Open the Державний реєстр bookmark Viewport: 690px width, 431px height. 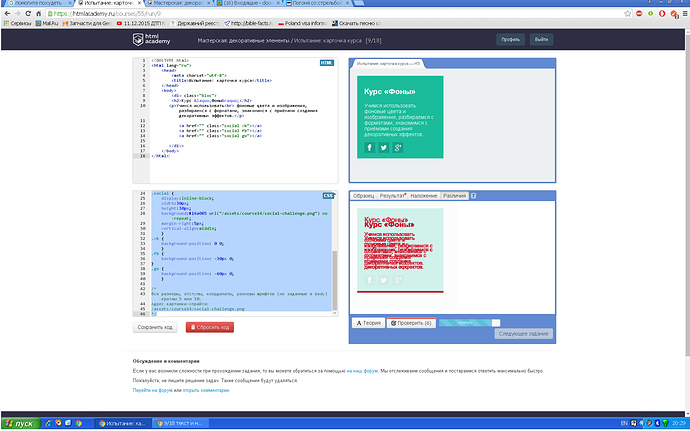[195, 23]
